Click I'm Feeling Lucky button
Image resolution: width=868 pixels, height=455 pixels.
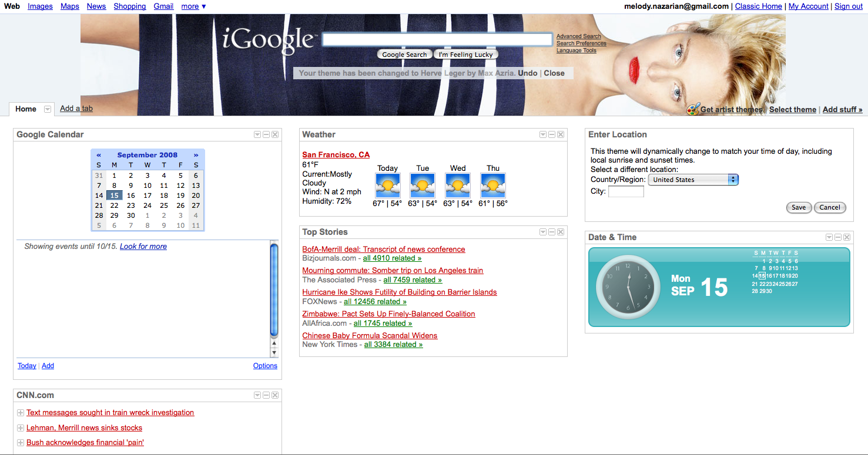[x=465, y=55]
